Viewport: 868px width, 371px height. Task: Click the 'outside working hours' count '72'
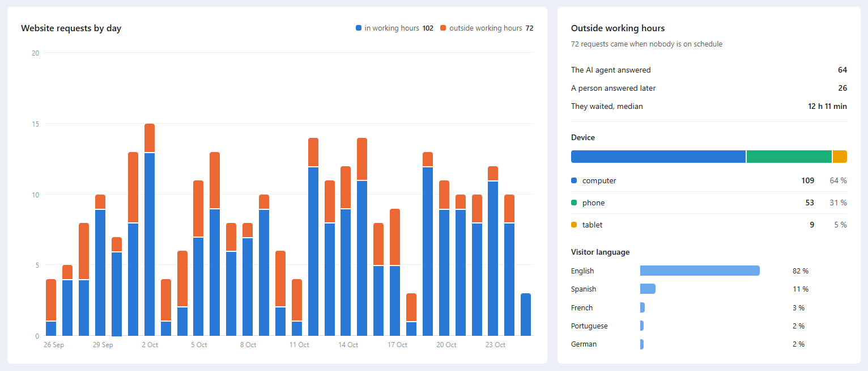529,28
